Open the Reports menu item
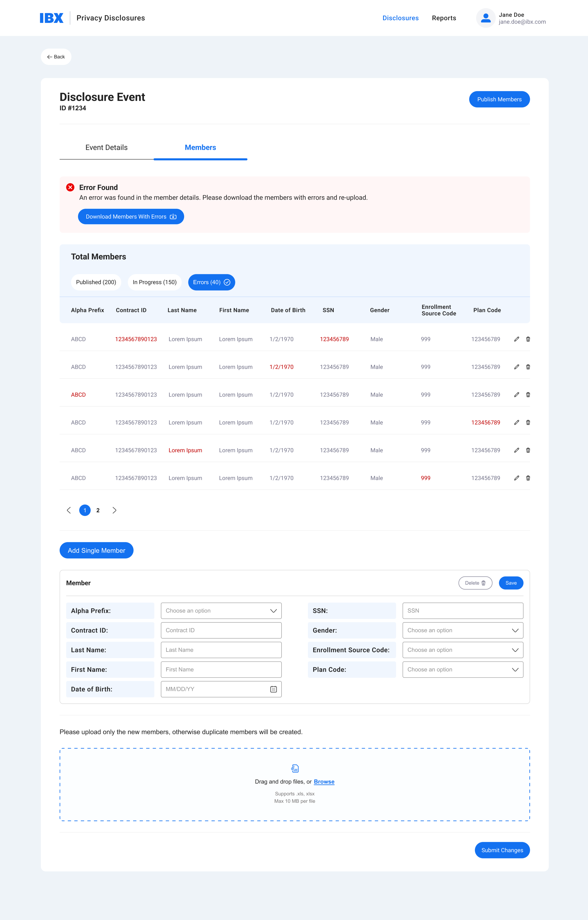Image resolution: width=588 pixels, height=920 pixels. pyautogui.click(x=444, y=18)
